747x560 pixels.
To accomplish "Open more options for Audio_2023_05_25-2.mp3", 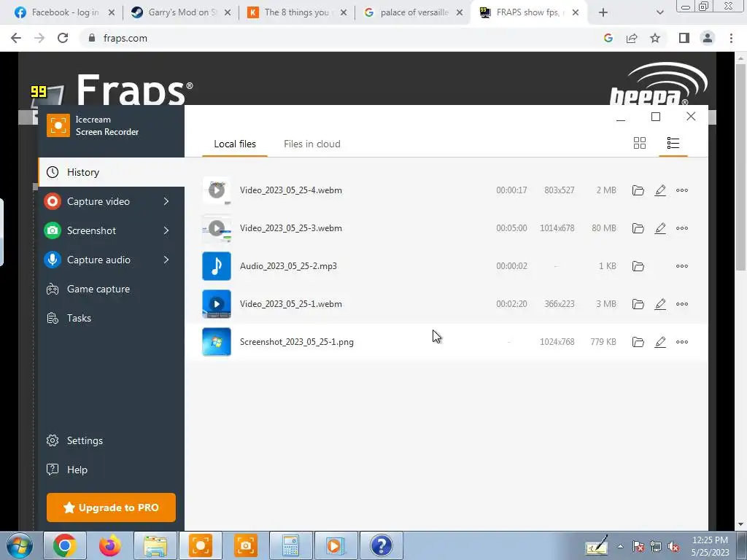I will point(682,266).
